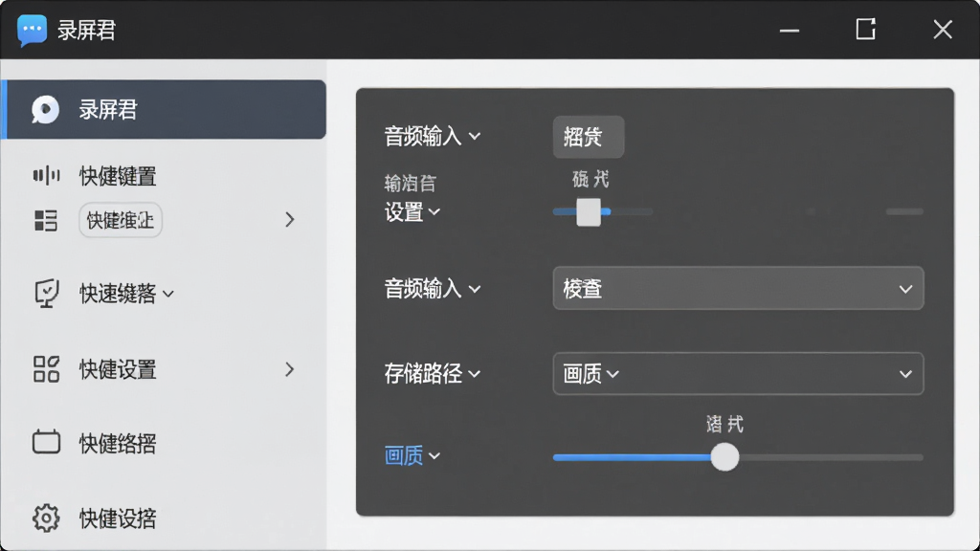
Task: Minimize the 录屏君 window
Action: pyautogui.click(x=790, y=30)
